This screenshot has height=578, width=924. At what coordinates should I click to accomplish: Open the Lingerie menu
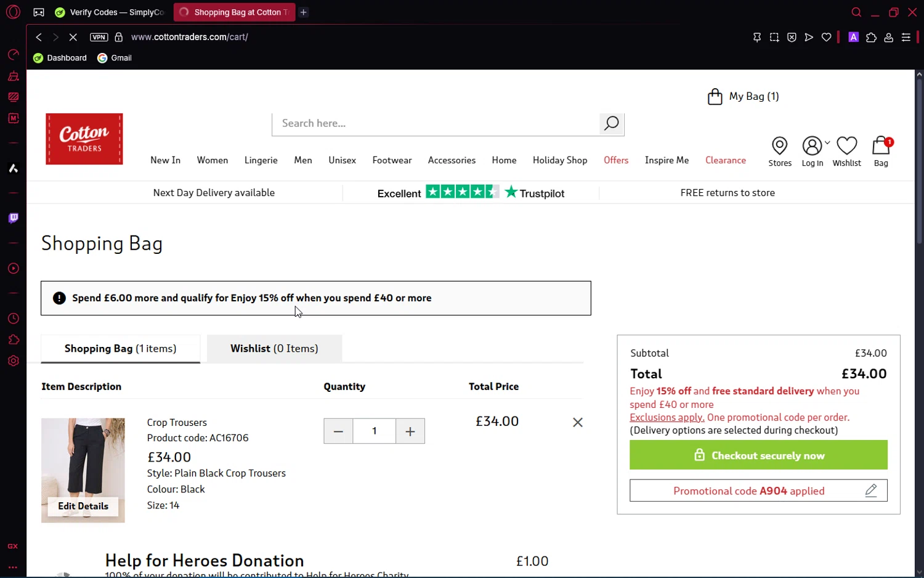coord(261,160)
